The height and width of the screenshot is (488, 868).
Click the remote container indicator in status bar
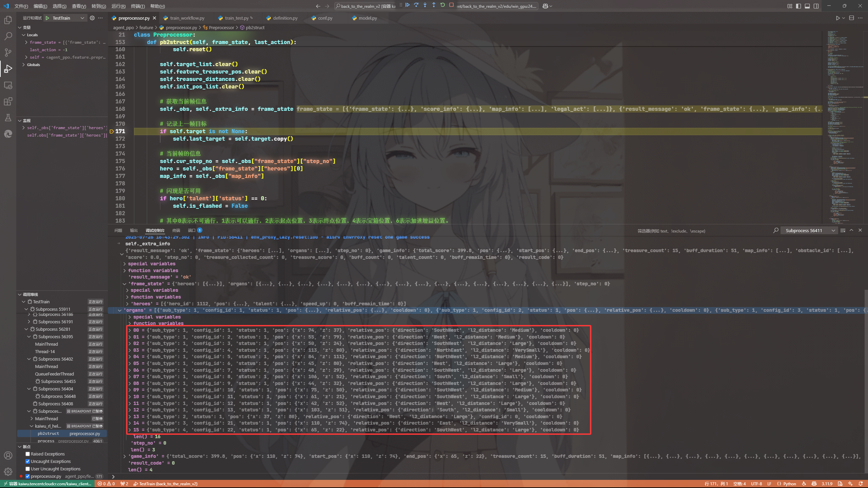tap(48, 484)
